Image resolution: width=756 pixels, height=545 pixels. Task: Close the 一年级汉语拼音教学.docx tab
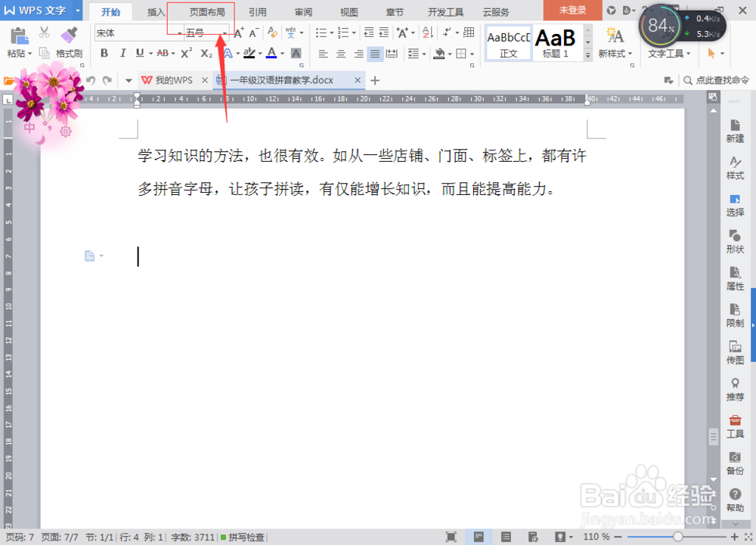click(358, 80)
